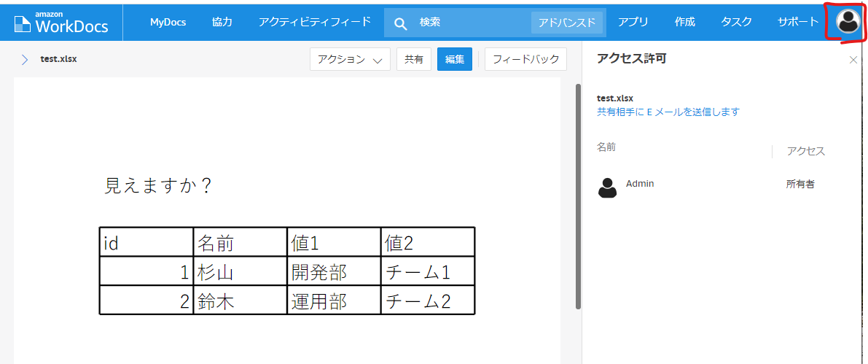Click the アクセス許可 panel title
This screenshot has height=364, width=868.
631,59
